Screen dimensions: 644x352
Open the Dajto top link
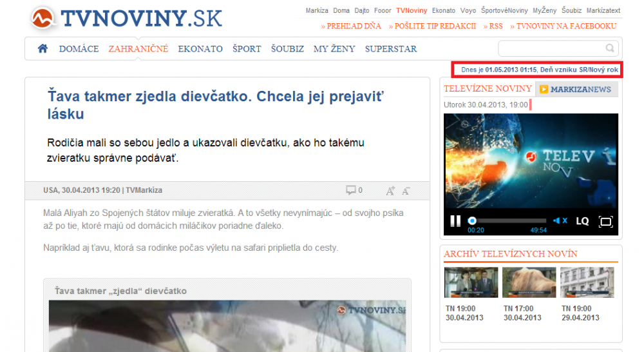point(362,11)
